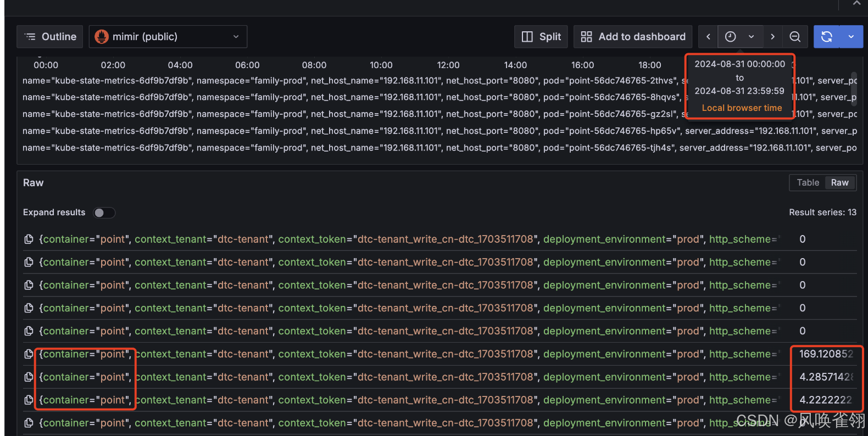
Task: Click the 4.2857142 result value
Action: 826,377
